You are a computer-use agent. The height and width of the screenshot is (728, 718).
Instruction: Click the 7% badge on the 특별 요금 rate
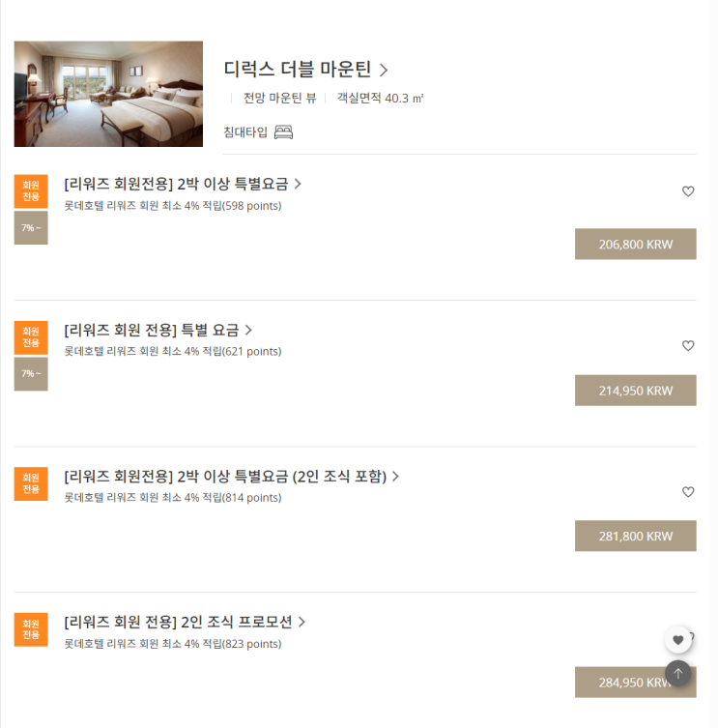[31, 374]
